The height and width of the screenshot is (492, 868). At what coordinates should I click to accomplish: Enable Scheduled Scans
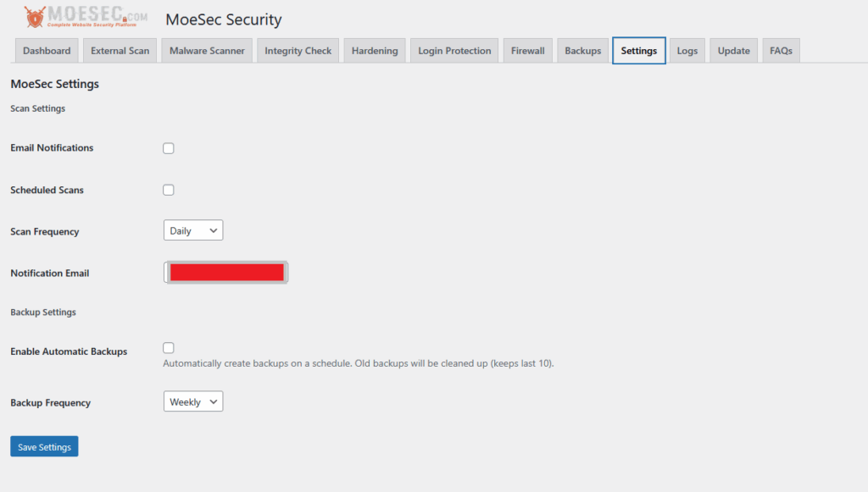tap(168, 190)
